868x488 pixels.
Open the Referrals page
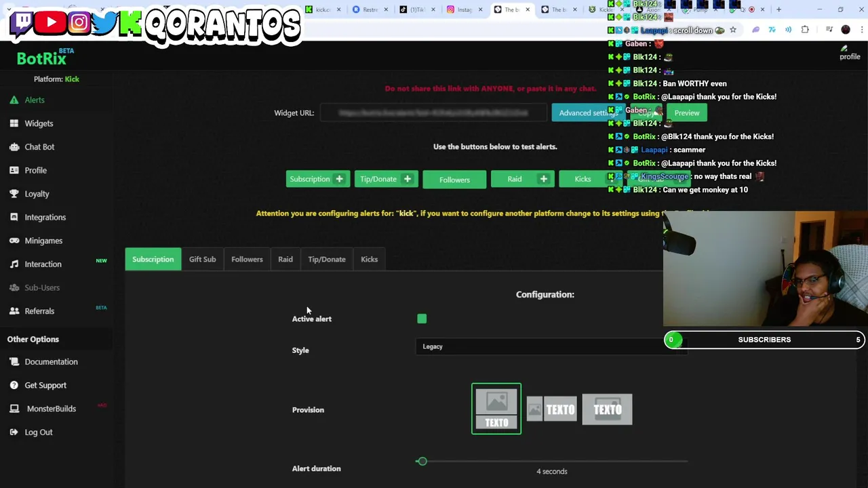[x=39, y=311]
